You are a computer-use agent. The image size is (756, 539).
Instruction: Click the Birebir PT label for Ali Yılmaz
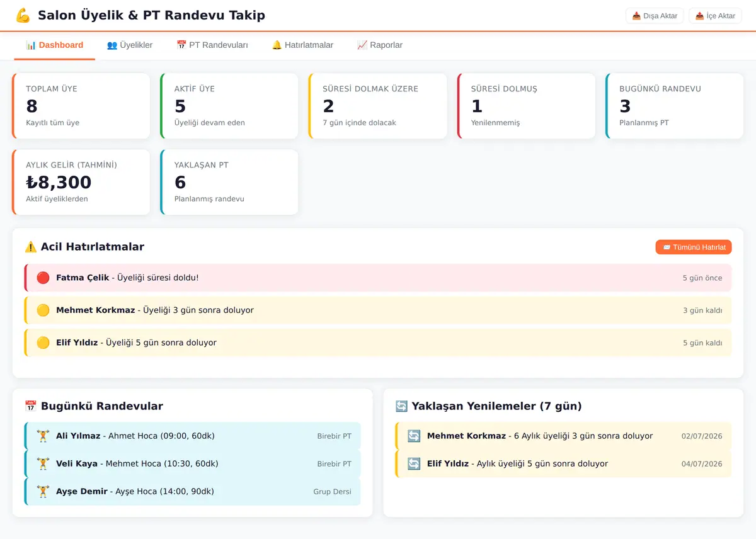334,436
